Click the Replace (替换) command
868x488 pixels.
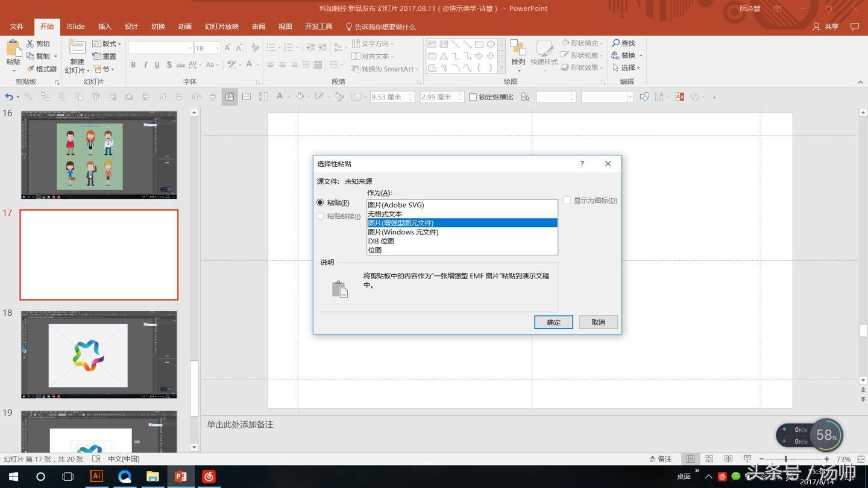624,55
